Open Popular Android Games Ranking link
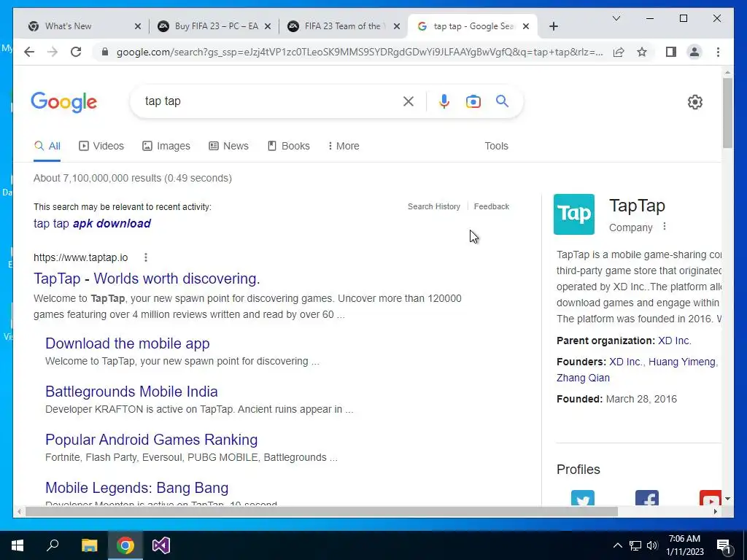 (152, 439)
